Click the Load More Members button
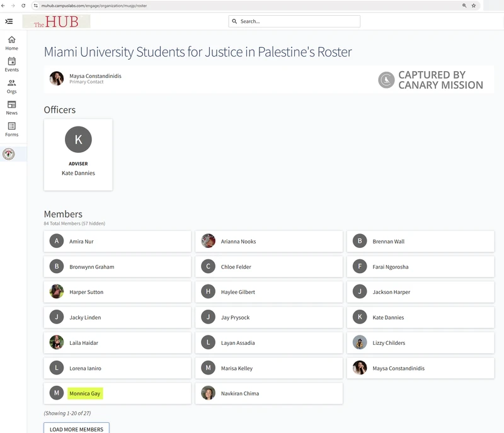504x433 pixels. click(x=76, y=429)
